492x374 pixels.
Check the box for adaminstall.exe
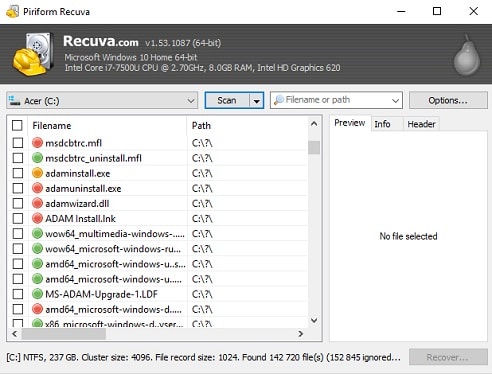(18, 173)
